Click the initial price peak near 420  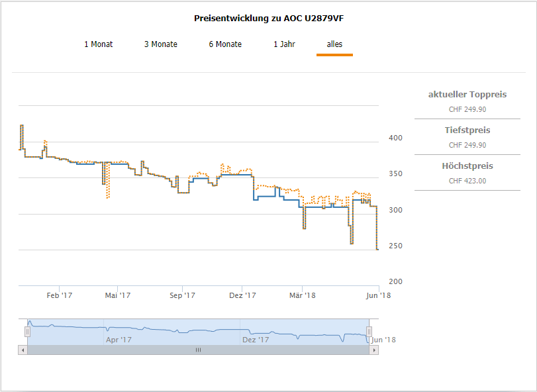coord(22,126)
